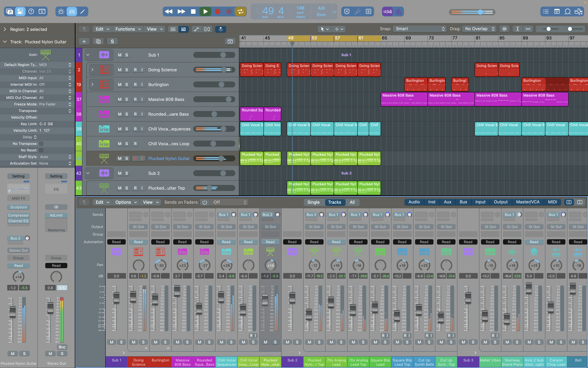This screenshot has height=368, width=588.
Task: Check the No Reset checkbox
Action: pyautogui.click(x=41, y=150)
